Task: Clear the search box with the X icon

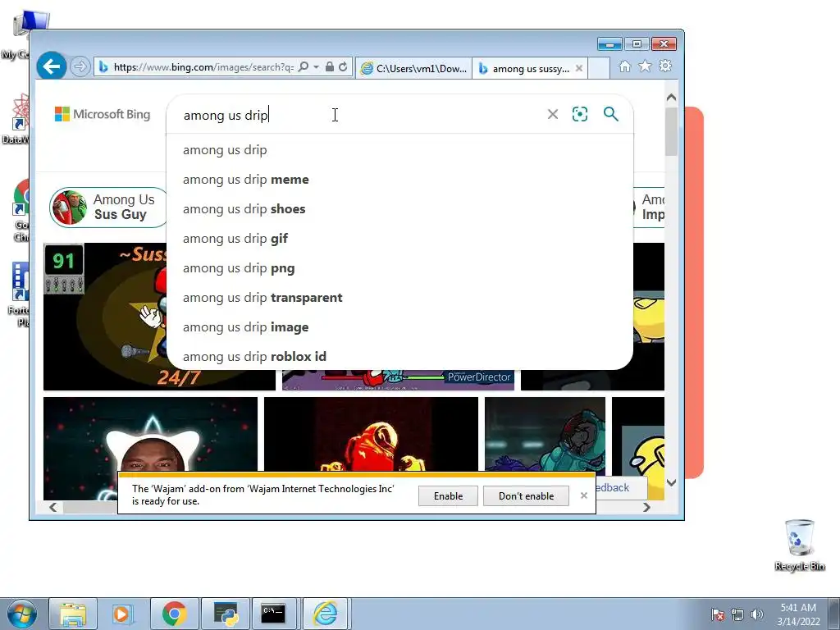Action: [x=553, y=114]
